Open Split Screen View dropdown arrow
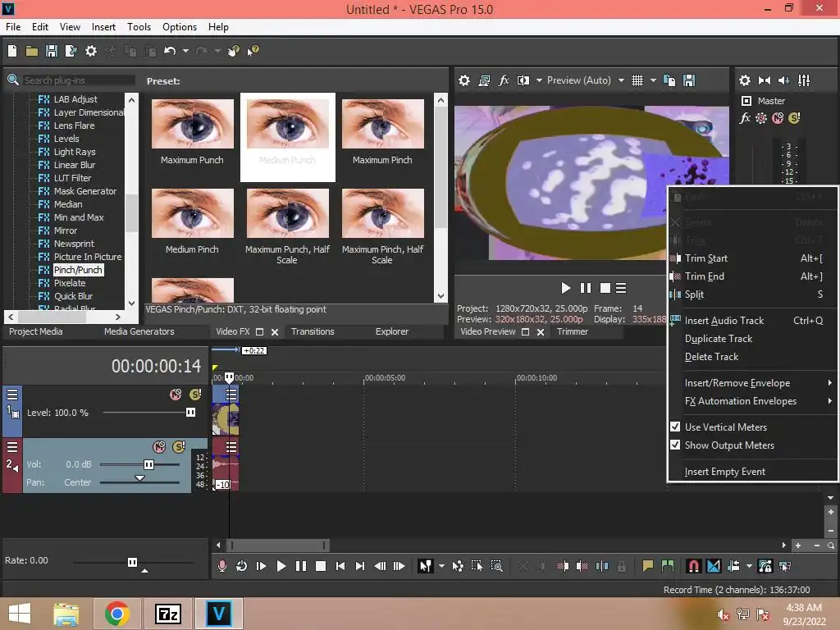The width and height of the screenshot is (840, 630). tap(539, 80)
